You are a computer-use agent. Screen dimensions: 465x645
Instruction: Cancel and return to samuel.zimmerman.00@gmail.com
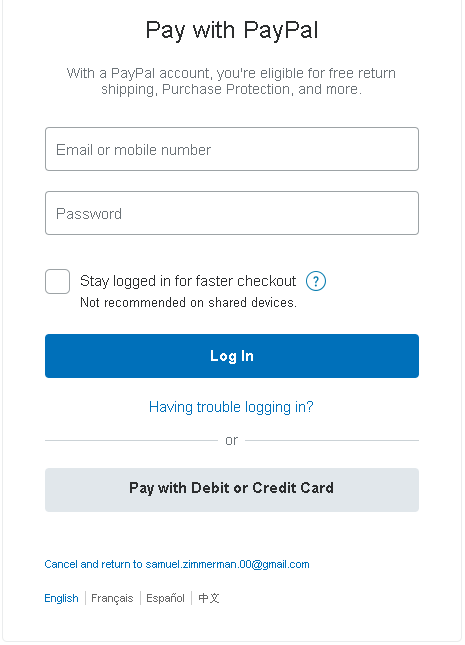pos(177,564)
